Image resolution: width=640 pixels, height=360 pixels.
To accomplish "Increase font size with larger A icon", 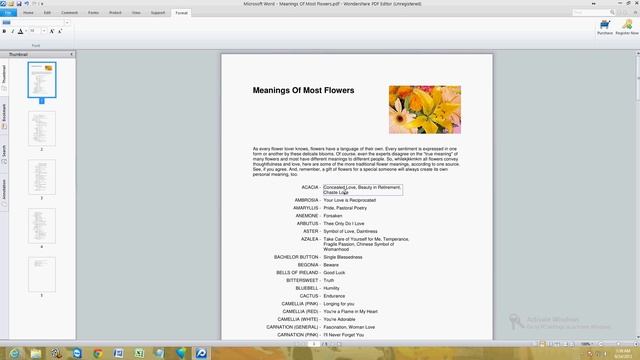I will (x=52, y=31).
